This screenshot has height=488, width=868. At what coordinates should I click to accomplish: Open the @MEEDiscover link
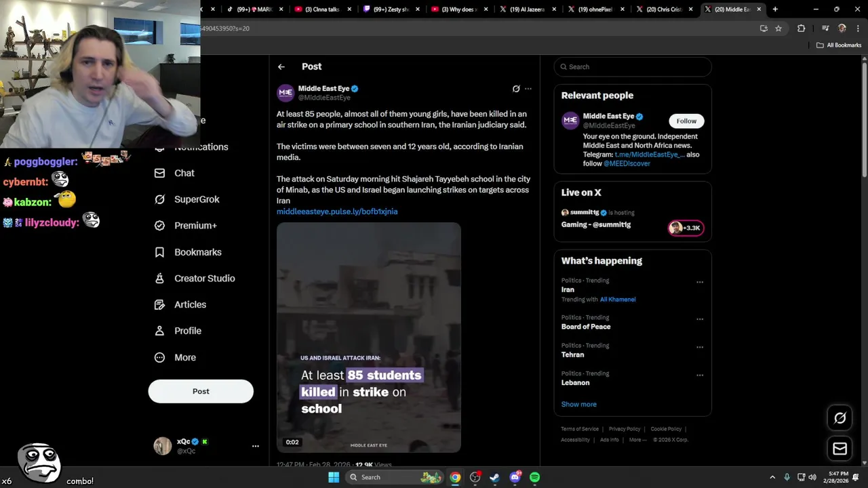click(627, 163)
